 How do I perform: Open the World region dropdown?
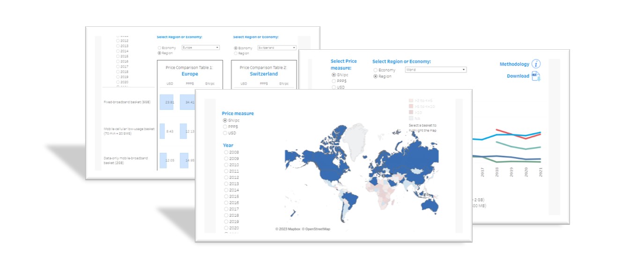tap(436, 69)
